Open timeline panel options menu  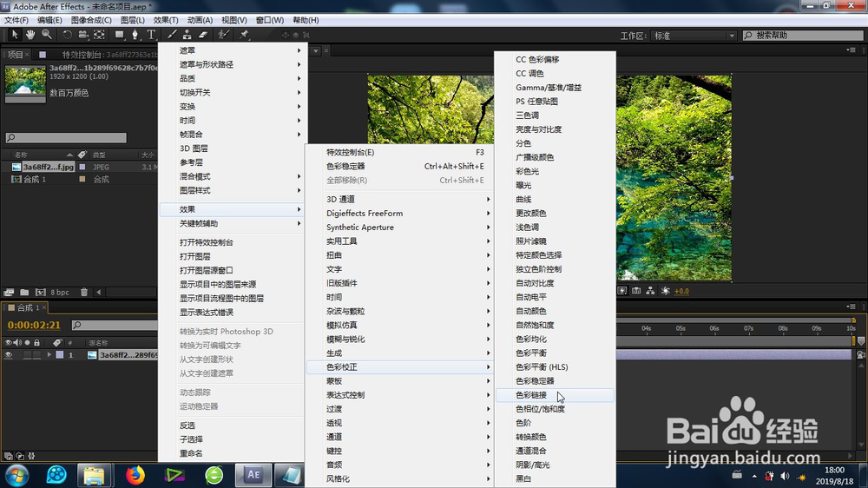click(x=851, y=307)
